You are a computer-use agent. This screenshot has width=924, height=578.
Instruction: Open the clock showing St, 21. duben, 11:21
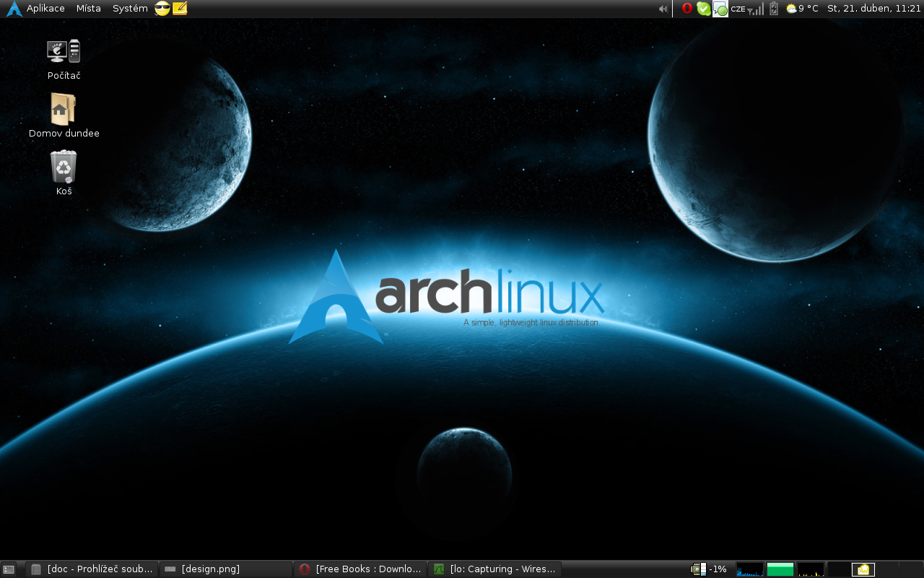click(874, 9)
